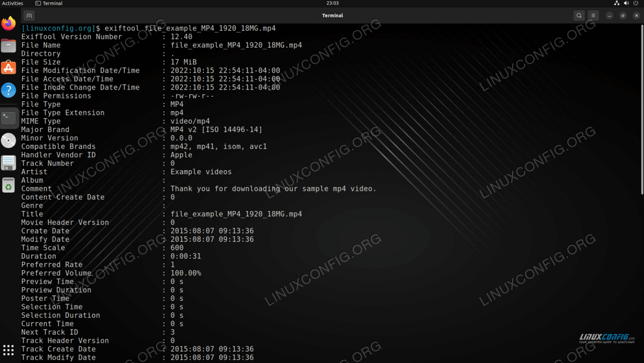Open the Help icon in the dock

(x=9, y=90)
